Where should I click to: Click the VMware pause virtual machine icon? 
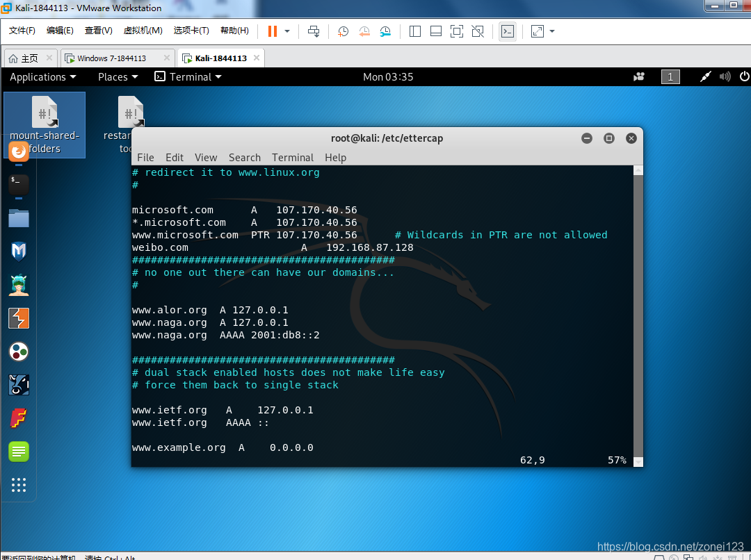click(x=273, y=31)
